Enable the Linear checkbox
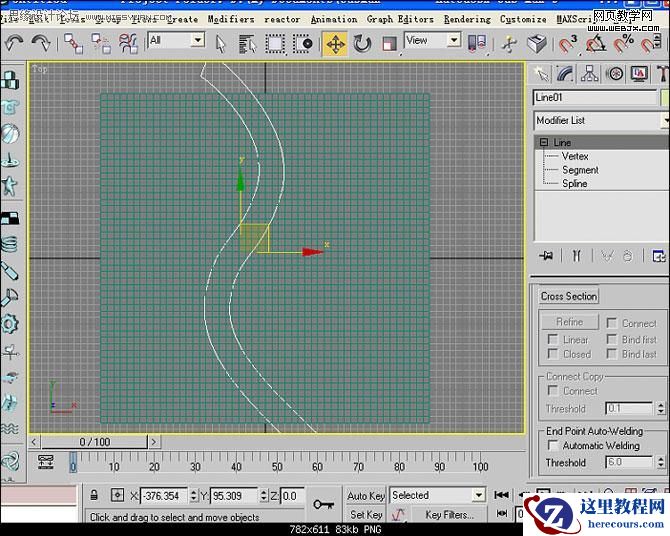 click(552, 339)
